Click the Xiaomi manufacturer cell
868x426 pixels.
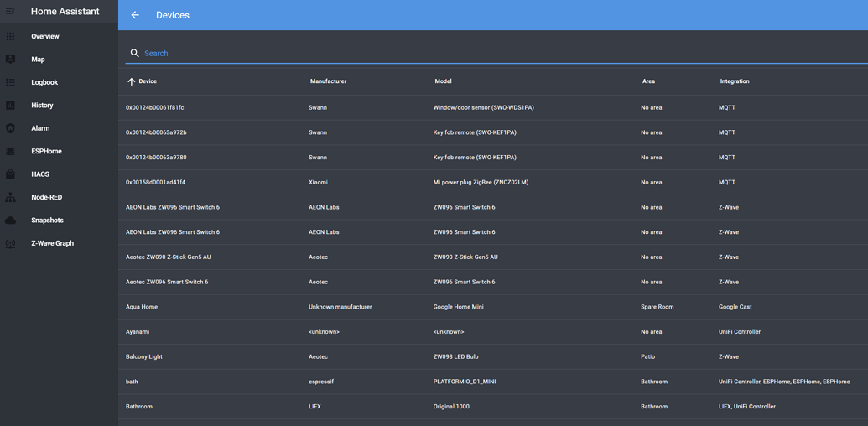(x=318, y=183)
